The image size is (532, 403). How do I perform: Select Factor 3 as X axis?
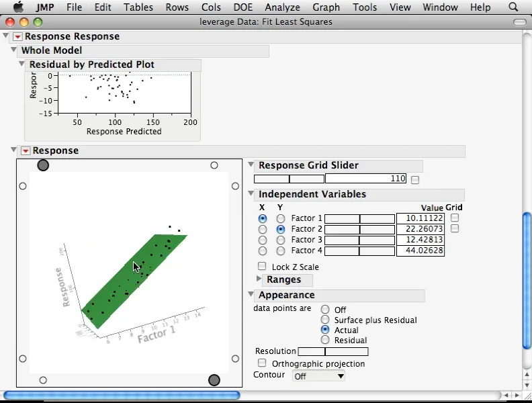262,240
